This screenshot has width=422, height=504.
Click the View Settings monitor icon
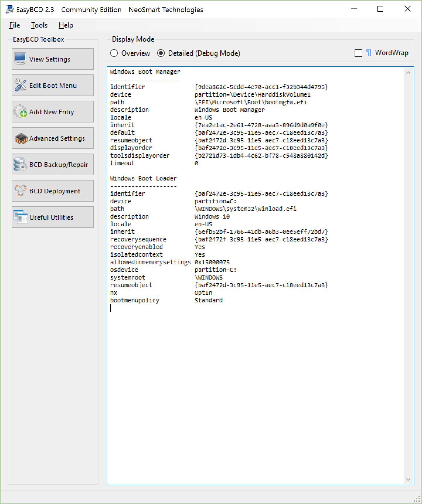click(x=20, y=59)
